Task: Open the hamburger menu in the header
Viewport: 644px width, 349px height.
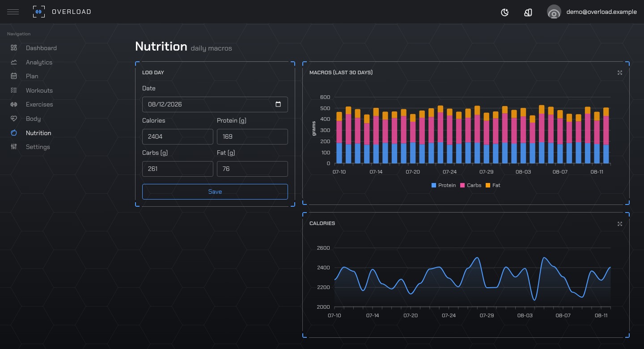Action: 13,12
